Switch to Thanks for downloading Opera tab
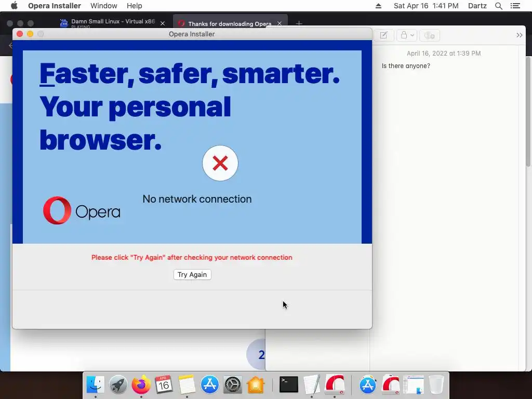This screenshot has height=399, width=532. coord(229,23)
